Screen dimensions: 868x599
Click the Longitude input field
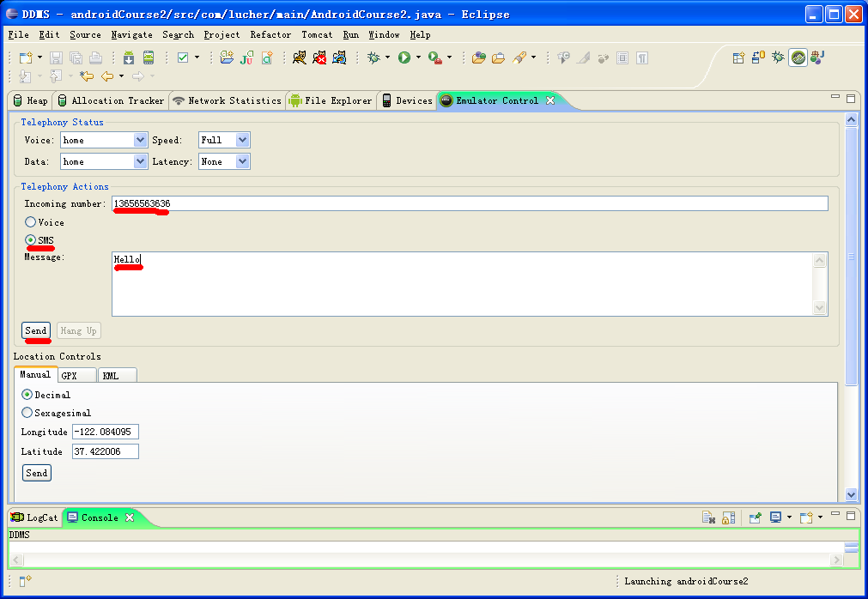pos(106,432)
